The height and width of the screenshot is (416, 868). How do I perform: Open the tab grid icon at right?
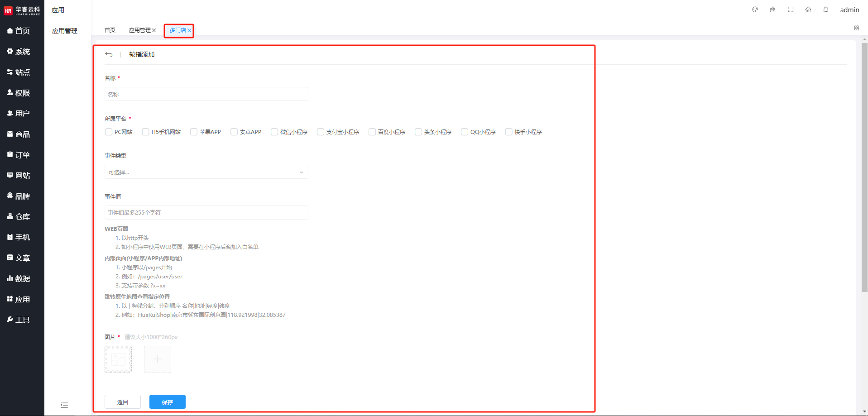click(856, 28)
